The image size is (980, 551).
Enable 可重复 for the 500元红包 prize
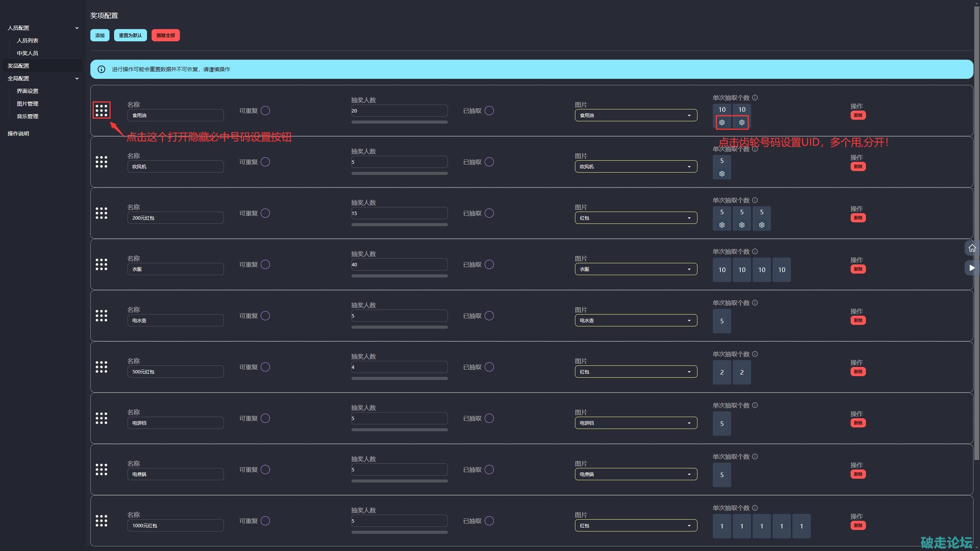[265, 367]
